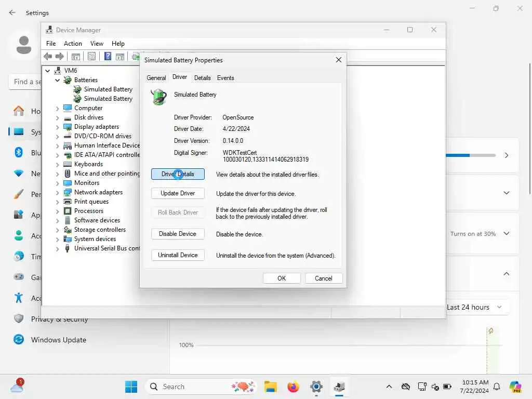
Task: Click the Storage controllers icon
Action: click(x=68, y=230)
